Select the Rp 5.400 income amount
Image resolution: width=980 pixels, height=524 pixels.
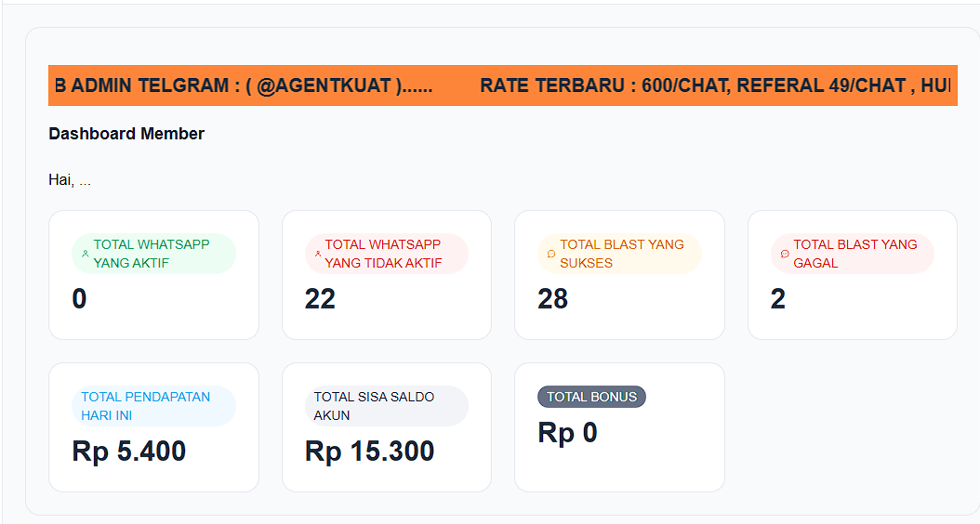[129, 452]
